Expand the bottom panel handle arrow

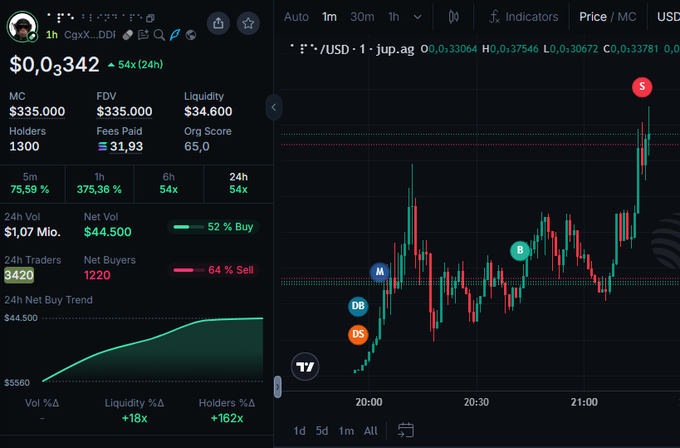pos(278,387)
